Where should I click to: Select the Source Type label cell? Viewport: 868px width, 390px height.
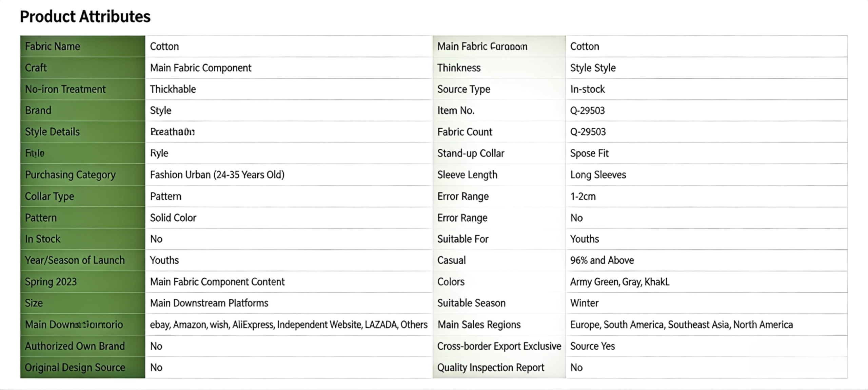point(463,89)
